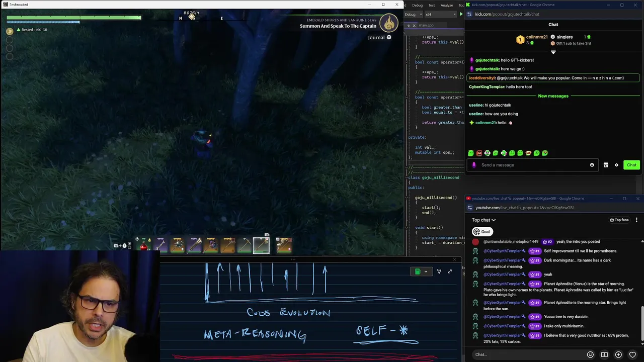The image size is (644, 362).
Task: Open Kick chat settings gear
Action: tap(616, 165)
